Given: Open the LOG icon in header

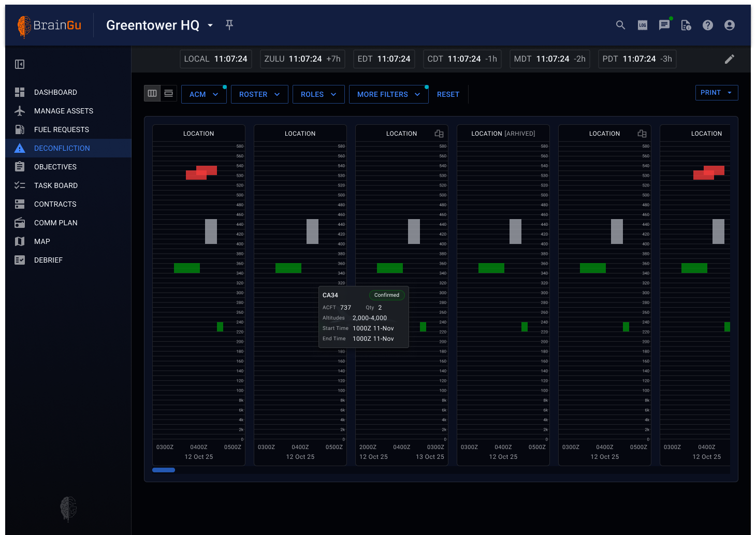Looking at the screenshot, I should point(643,25).
